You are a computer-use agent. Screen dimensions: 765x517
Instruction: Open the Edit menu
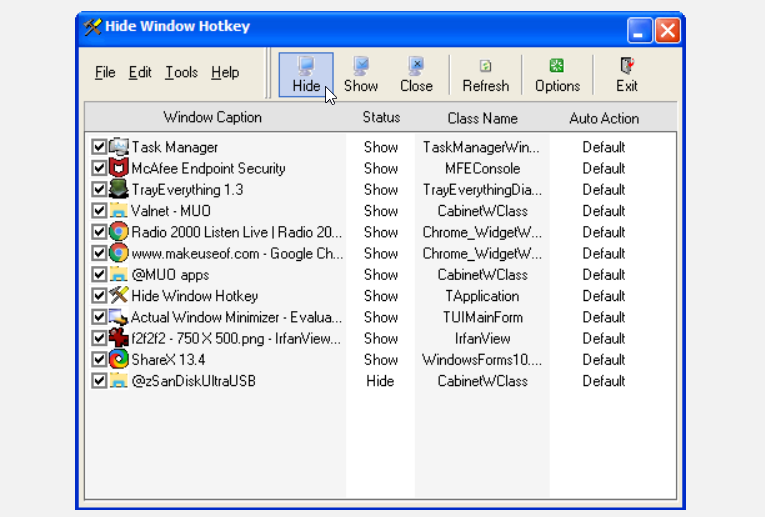(140, 73)
